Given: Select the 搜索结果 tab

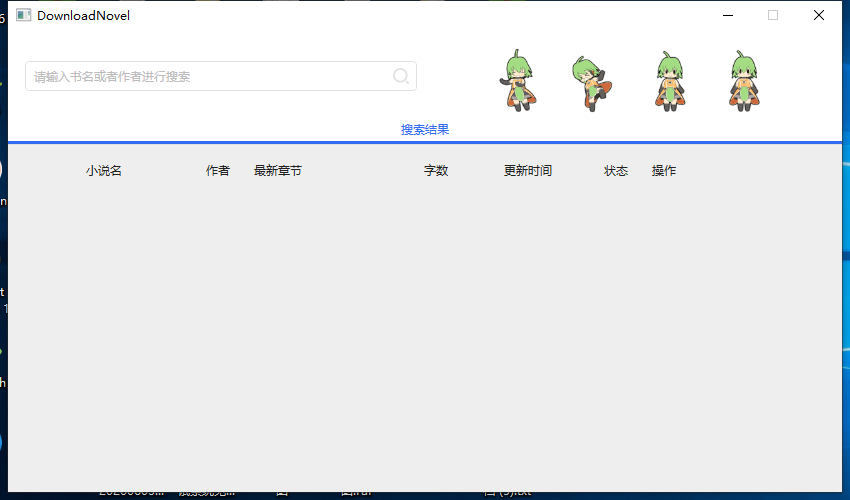Looking at the screenshot, I should coord(425,130).
